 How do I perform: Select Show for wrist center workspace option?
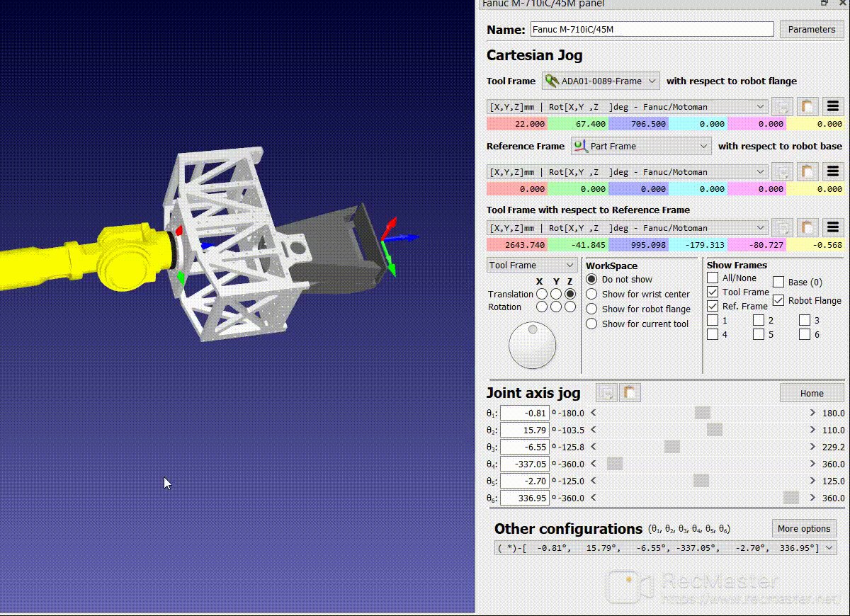click(591, 294)
